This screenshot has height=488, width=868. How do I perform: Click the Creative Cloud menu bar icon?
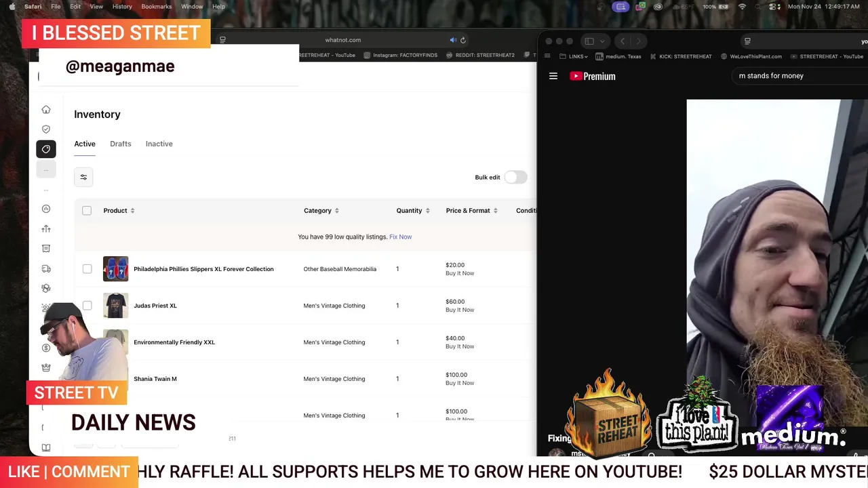(x=658, y=7)
